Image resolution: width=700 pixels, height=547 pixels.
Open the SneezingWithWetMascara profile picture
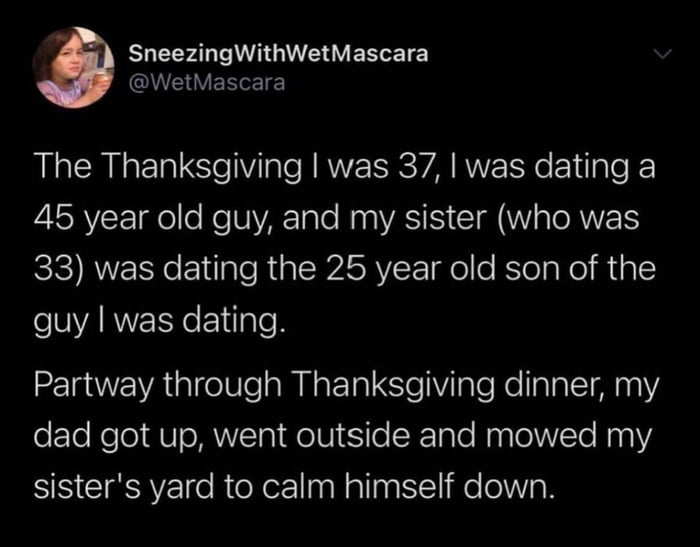coord(74,67)
